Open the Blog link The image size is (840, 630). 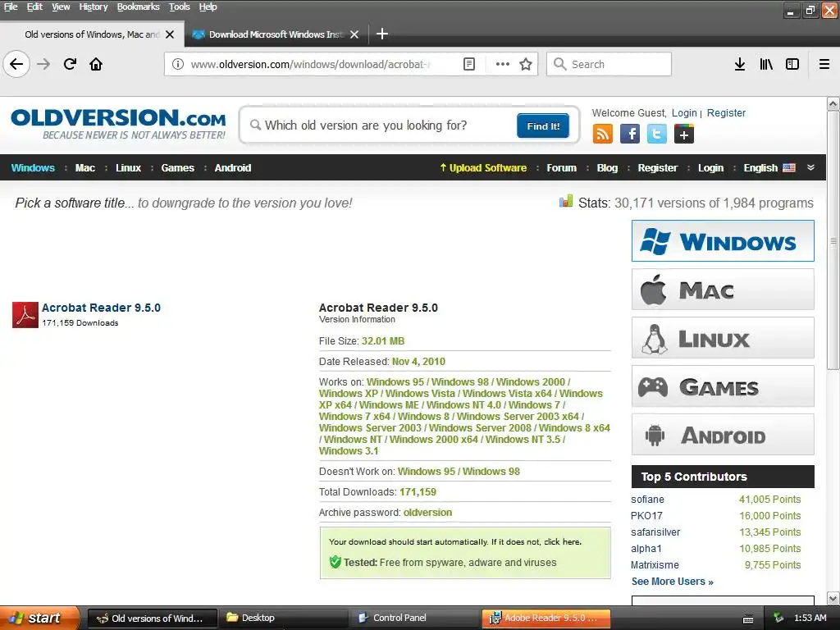(607, 167)
